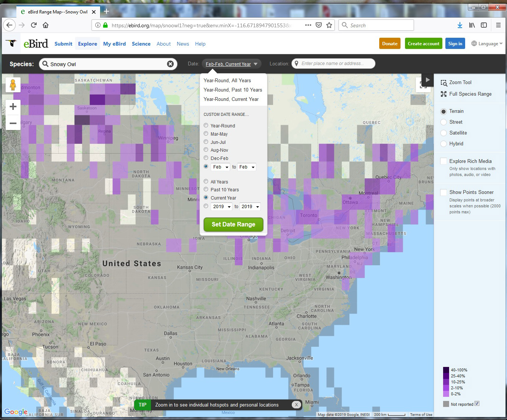View site information icon in address bar
507x420 pixels.
pyautogui.click(x=98, y=25)
